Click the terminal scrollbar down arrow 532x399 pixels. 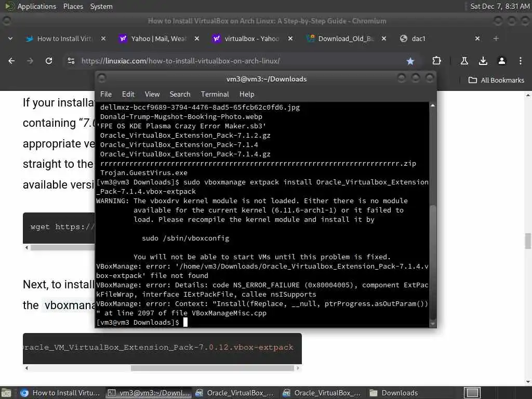pyautogui.click(x=433, y=324)
